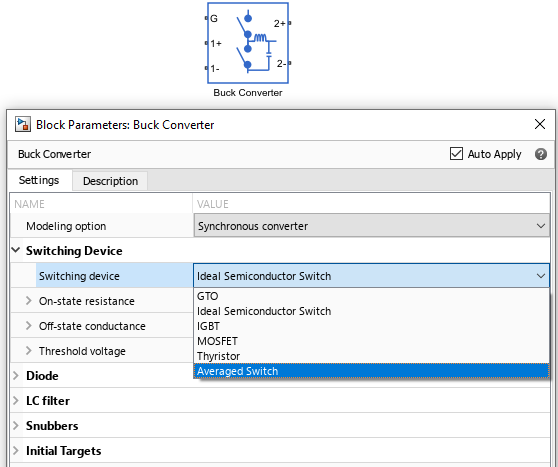The image size is (558, 467).
Task: Switch to the Description tab
Action: click(110, 181)
